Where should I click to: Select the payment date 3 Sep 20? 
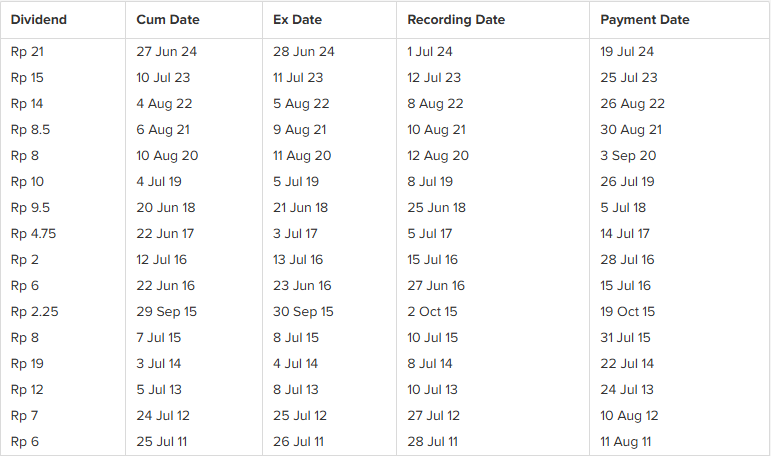coord(628,156)
